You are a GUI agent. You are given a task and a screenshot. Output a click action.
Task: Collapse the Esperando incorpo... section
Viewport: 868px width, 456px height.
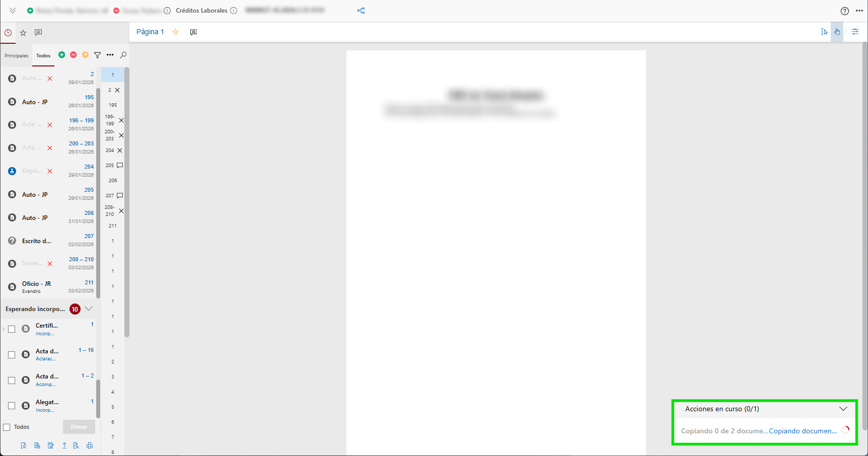89,309
